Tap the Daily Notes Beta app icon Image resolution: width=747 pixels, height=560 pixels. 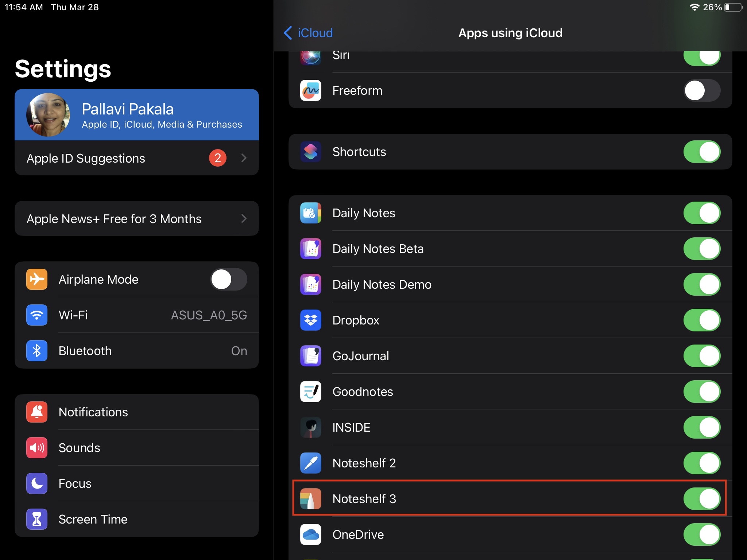310,249
